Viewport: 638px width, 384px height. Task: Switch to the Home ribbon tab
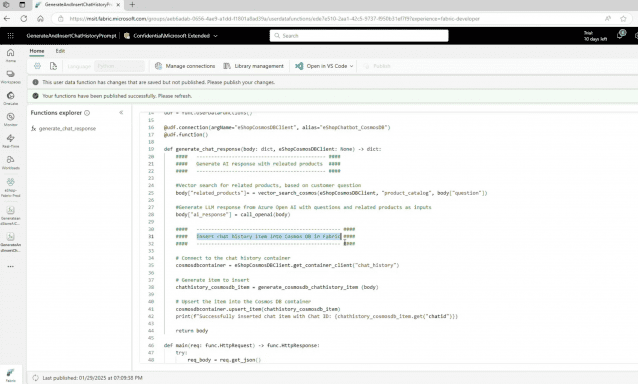[37, 51]
